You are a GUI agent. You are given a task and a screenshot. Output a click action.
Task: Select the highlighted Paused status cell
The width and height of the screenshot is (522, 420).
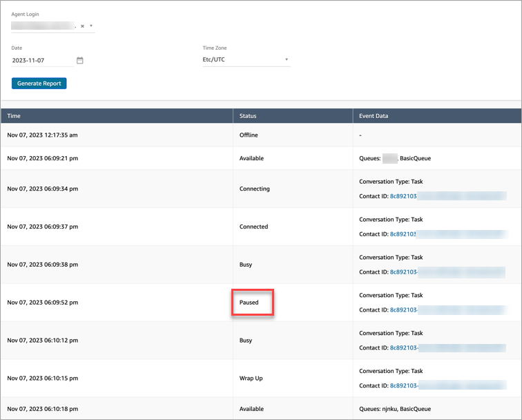[x=252, y=303]
